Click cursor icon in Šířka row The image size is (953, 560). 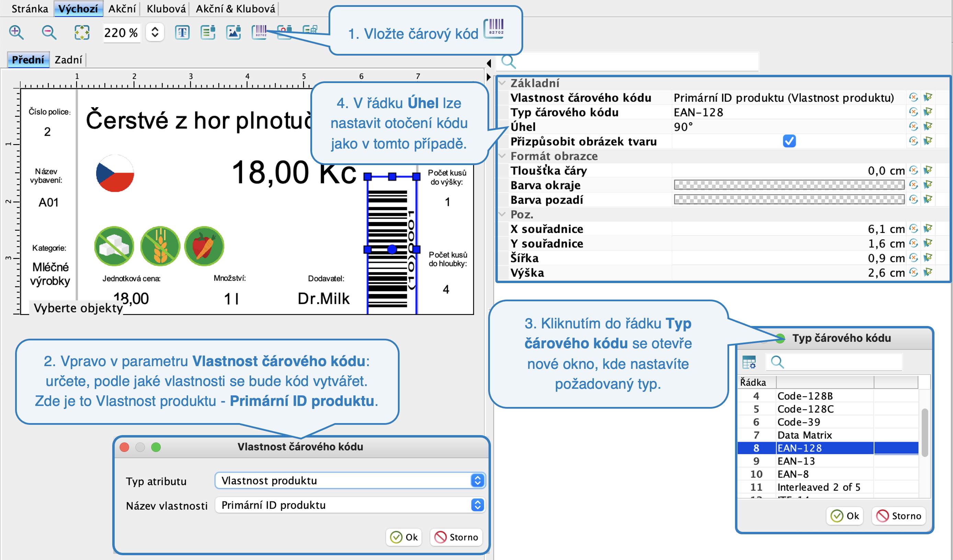(928, 258)
